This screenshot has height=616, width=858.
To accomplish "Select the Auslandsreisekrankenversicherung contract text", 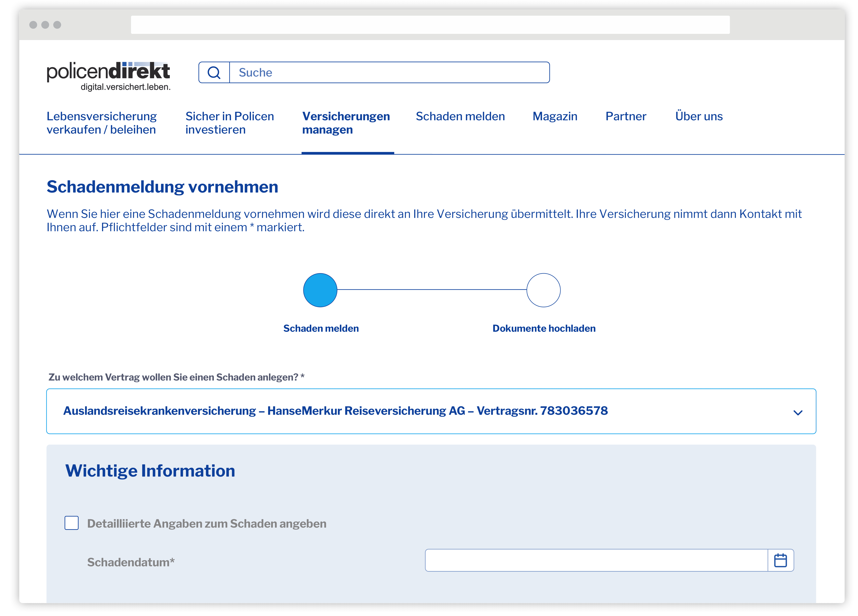I will tap(335, 411).
